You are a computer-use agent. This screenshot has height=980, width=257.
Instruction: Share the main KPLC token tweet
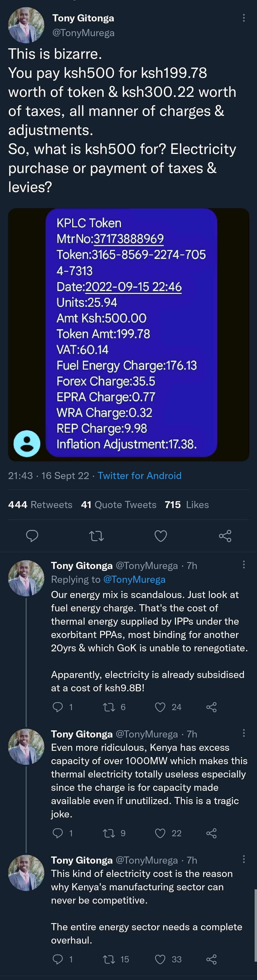225,536
